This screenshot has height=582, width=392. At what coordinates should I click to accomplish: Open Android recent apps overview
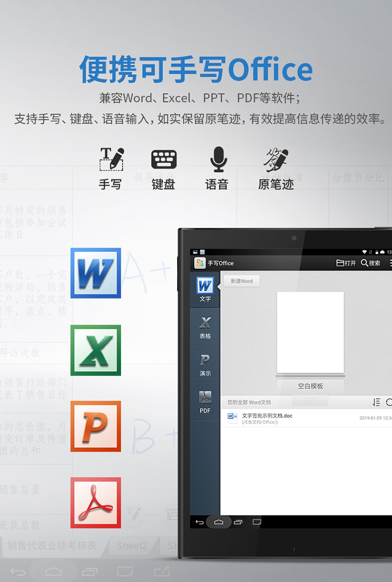(x=238, y=522)
